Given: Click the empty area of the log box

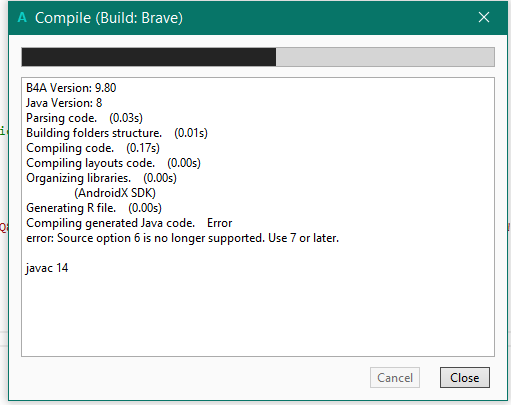Looking at the screenshot, I should [x=258, y=313].
